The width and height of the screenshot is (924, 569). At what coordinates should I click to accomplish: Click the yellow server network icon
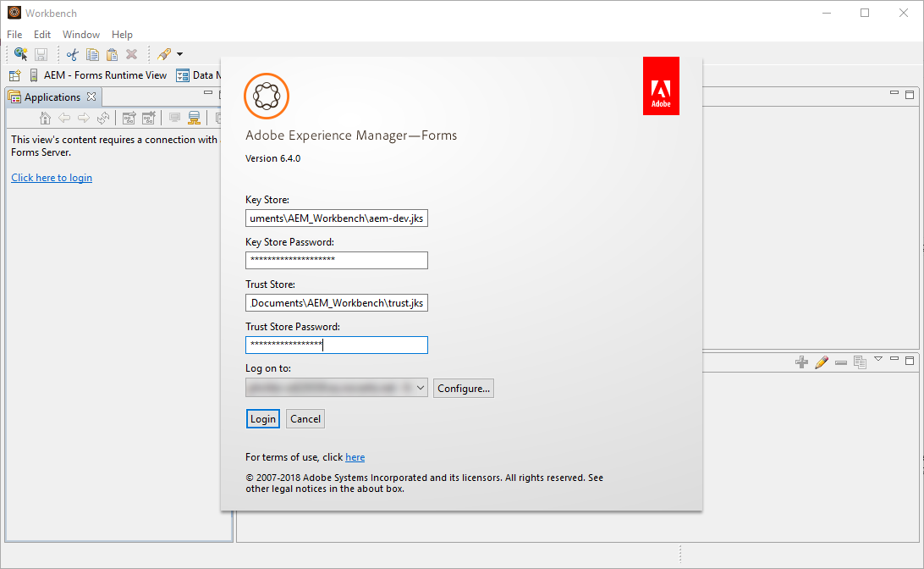pyautogui.click(x=194, y=118)
